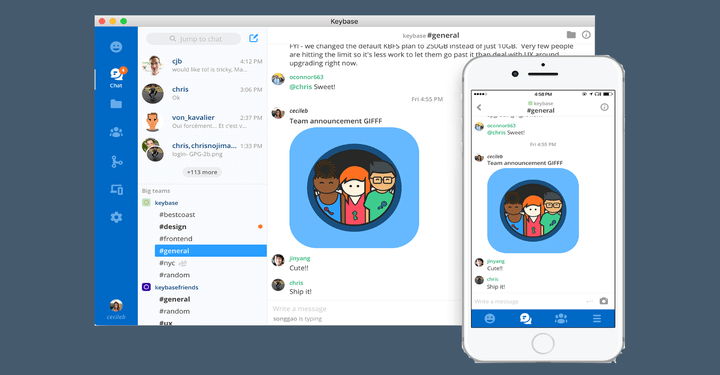Select the Chat icon in the sidebar

click(x=116, y=77)
